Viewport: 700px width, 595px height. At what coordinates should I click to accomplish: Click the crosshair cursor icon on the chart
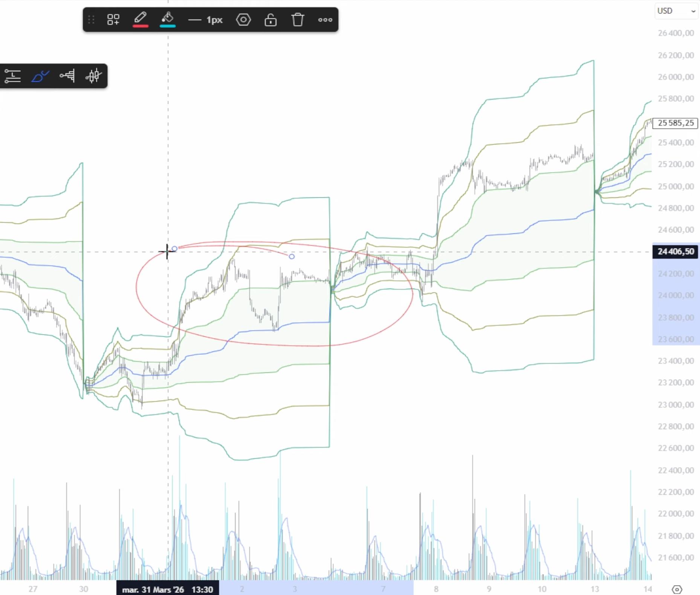pyautogui.click(x=167, y=251)
